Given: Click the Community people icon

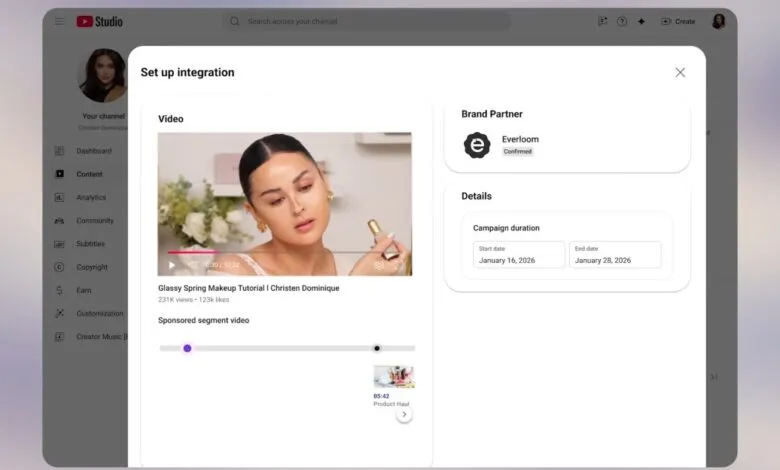Looking at the screenshot, I should coord(59,220).
